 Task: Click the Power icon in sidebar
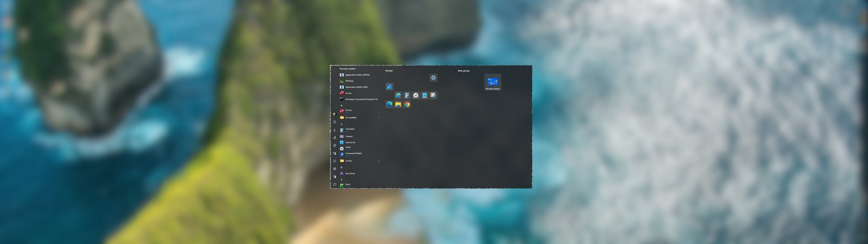click(x=335, y=184)
